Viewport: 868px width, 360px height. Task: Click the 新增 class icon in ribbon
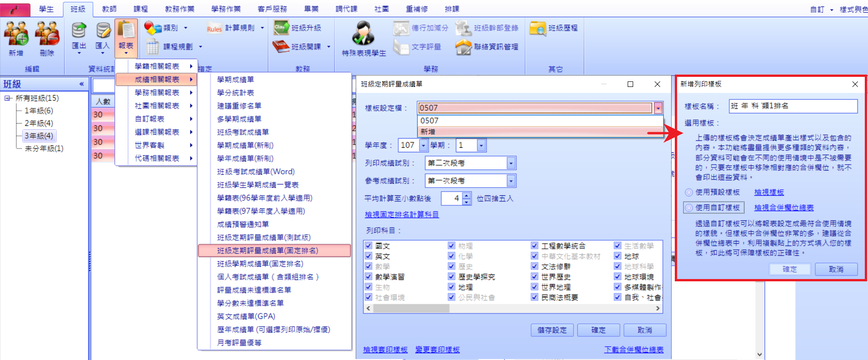pyautogui.click(x=16, y=33)
